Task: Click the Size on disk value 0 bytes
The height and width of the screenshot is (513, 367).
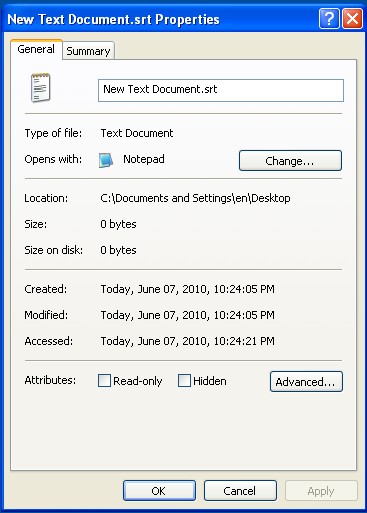Action: pyautogui.click(x=118, y=250)
